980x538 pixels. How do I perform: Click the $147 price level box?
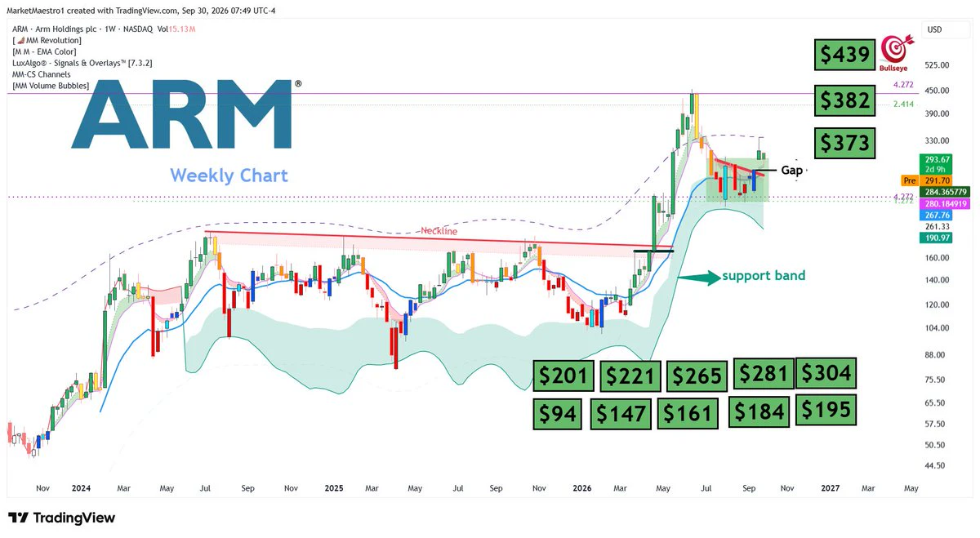621,413
